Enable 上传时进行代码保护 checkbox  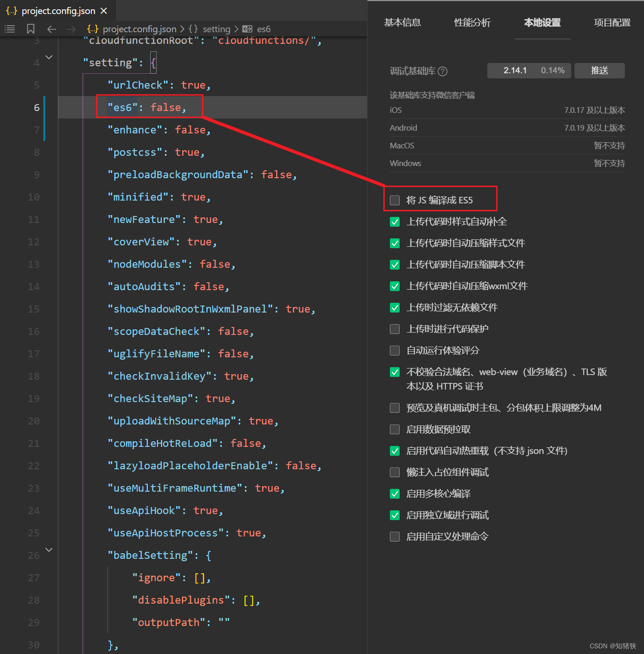[395, 329]
